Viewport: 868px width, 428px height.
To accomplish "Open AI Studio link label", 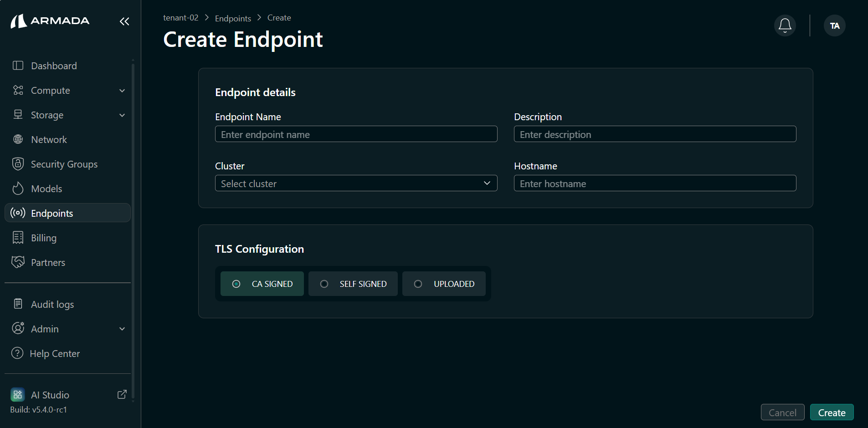I will point(50,395).
